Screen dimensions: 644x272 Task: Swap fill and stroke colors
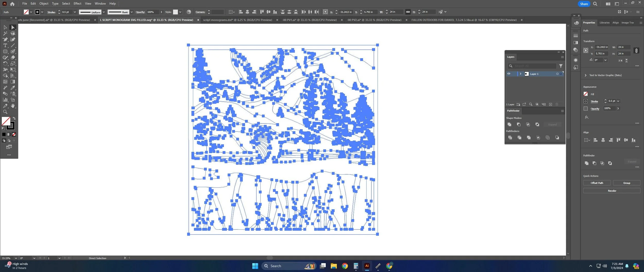[x=14, y=118]
